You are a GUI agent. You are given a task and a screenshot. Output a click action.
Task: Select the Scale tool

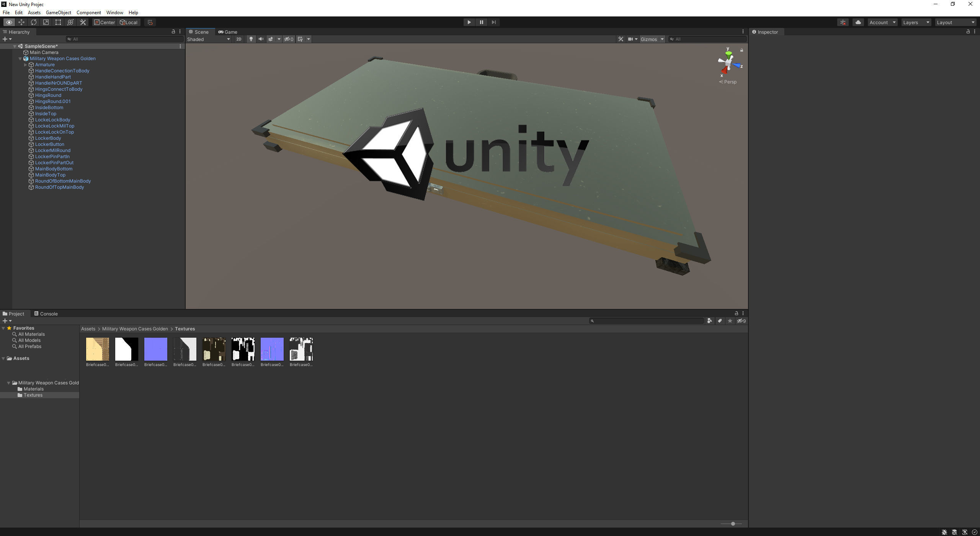click(46, 22)
